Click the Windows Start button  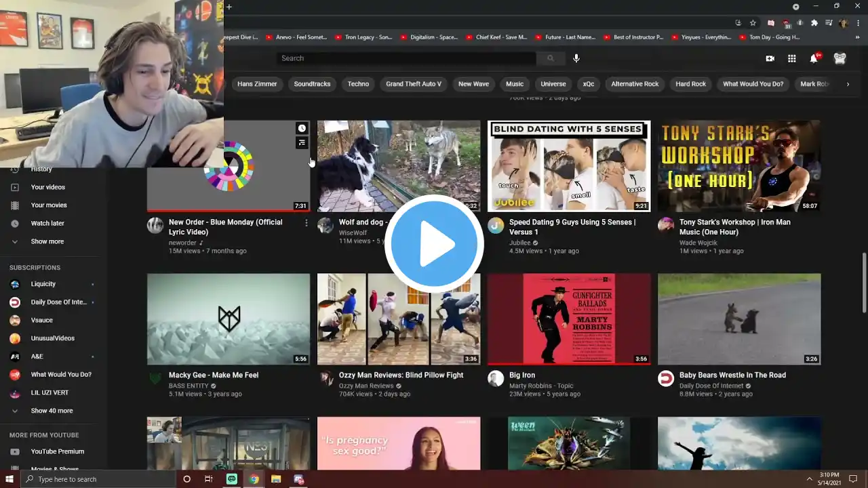[9, 479]
